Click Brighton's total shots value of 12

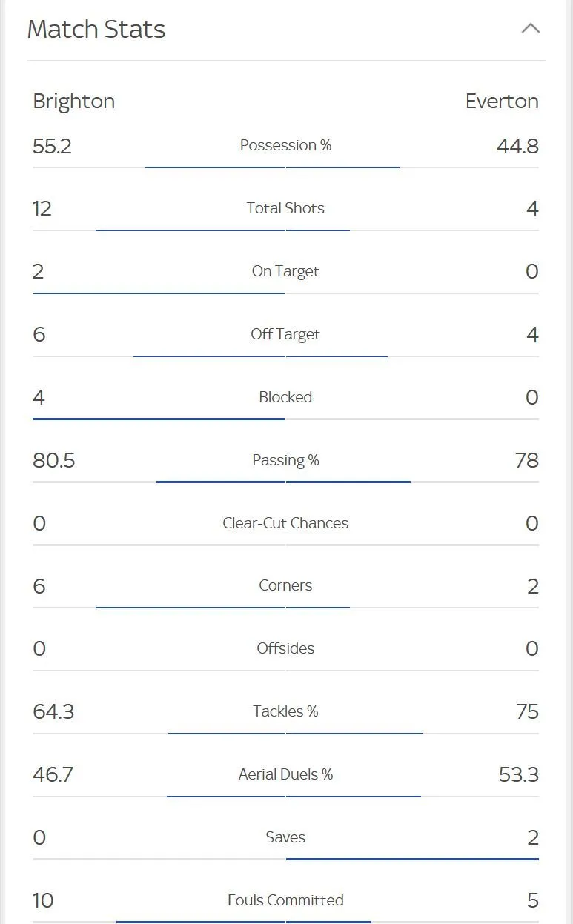point(42,208)
